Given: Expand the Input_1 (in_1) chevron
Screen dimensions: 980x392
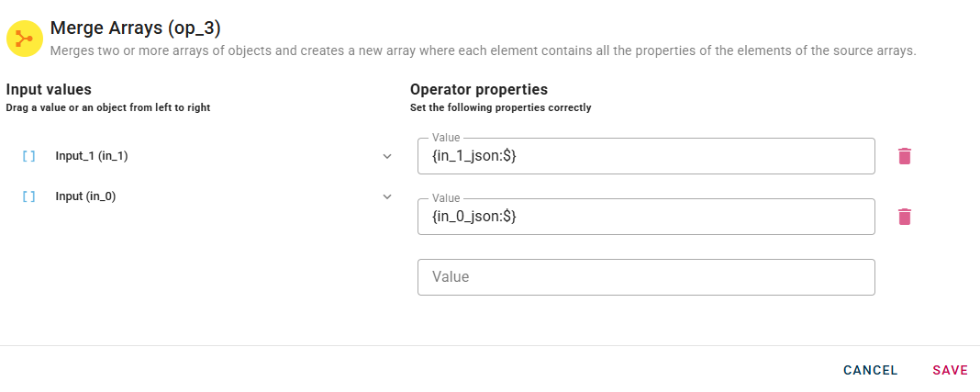Looking at the screenshot, I should pos(387,156).
